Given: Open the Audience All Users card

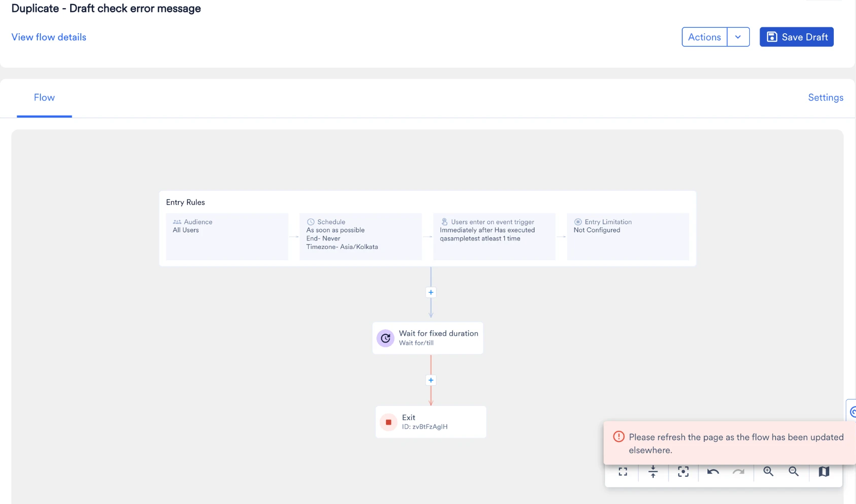Looking at the screenshot, I should [x=227, y=236].
